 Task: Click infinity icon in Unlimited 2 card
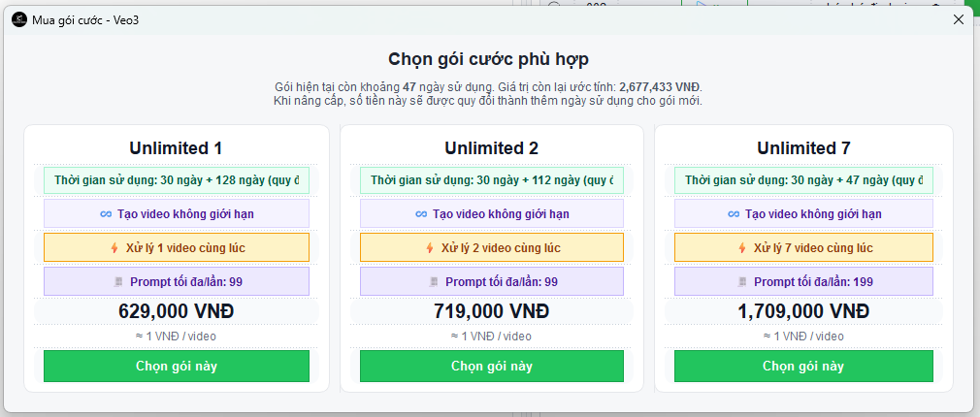coord(421,214)
